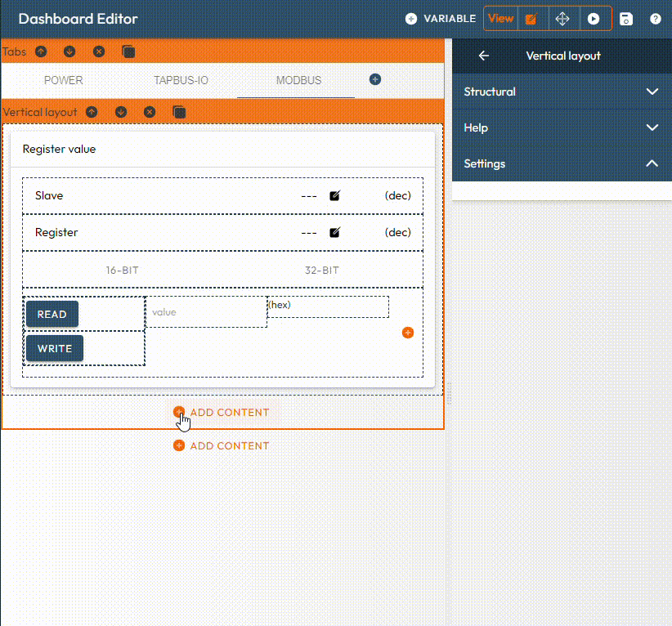Collapse the Settings section
This screenshot has height=626, width=672.
(562, 163)
